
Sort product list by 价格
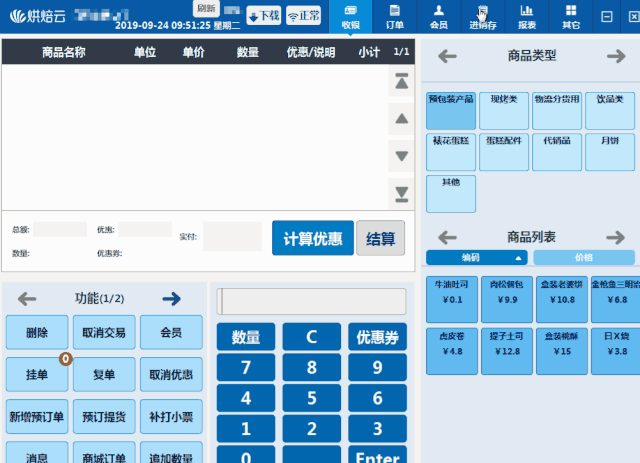pyautogui.click(x=583, y=258)
